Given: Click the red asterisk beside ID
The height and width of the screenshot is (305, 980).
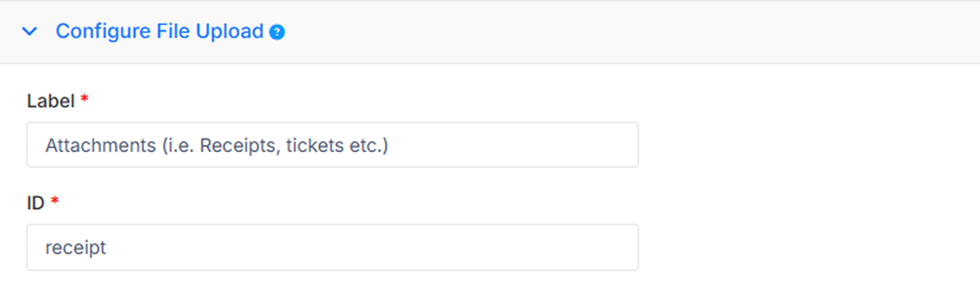Looking at the screenshot, I should click(55, 202).
